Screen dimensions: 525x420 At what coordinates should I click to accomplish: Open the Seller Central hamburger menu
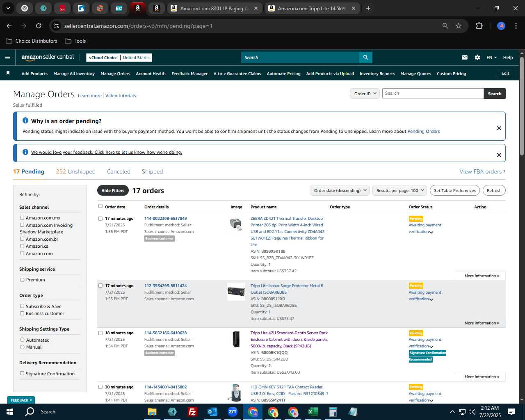(x=7, y=57)
